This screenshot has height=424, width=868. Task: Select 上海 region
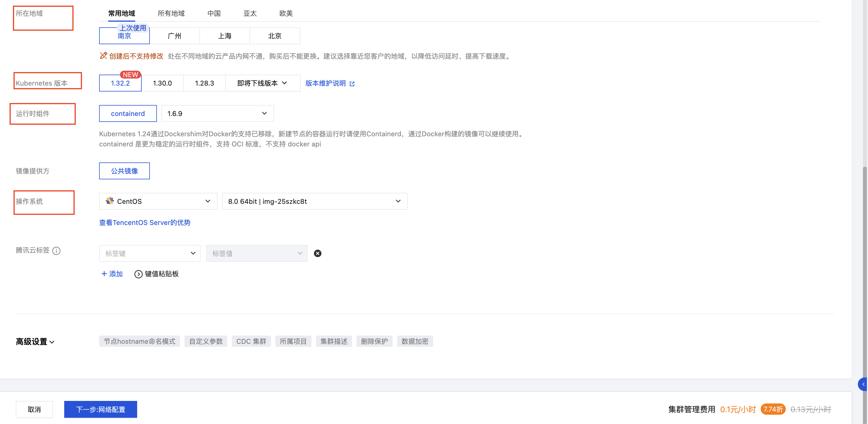point(225,36)
